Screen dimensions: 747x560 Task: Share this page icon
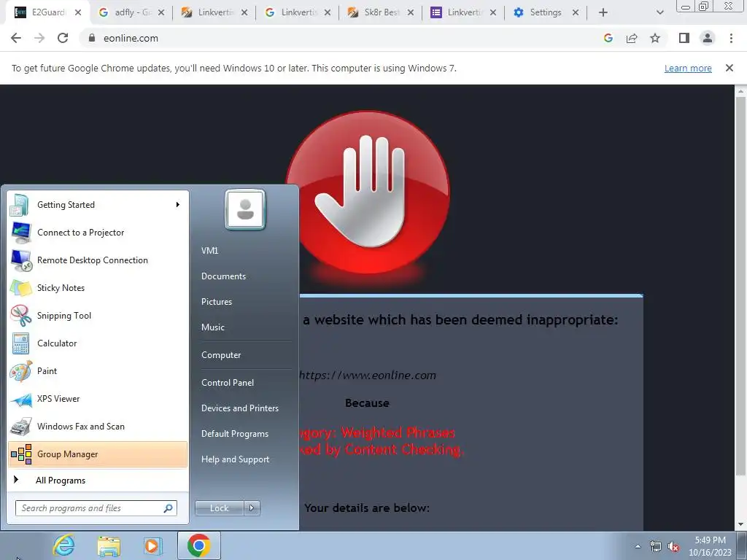(632, 38)
